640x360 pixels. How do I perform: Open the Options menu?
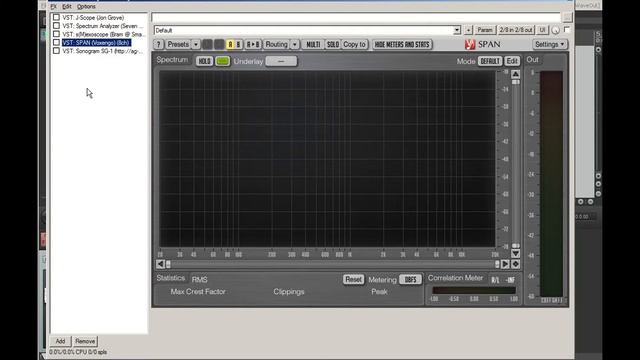point(86,7)
